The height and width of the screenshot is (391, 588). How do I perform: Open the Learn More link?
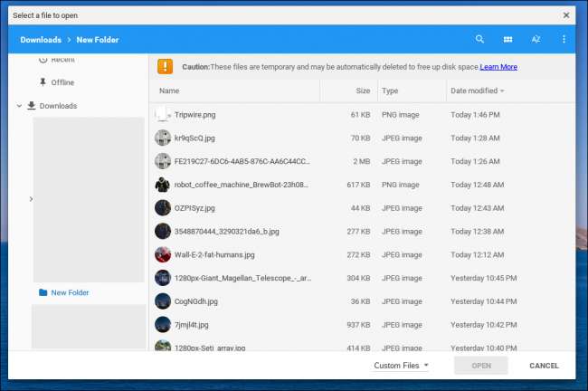click(x=498, y=67)
